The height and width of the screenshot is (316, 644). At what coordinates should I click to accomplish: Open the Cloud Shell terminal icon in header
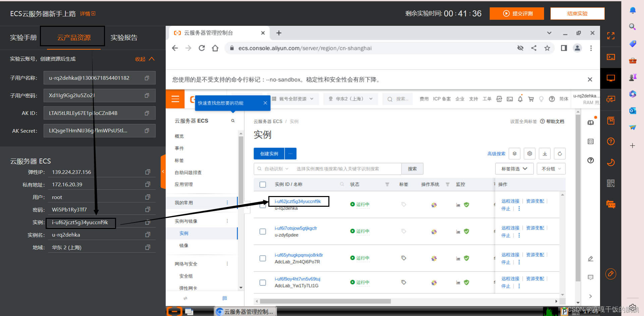point(509,99)
